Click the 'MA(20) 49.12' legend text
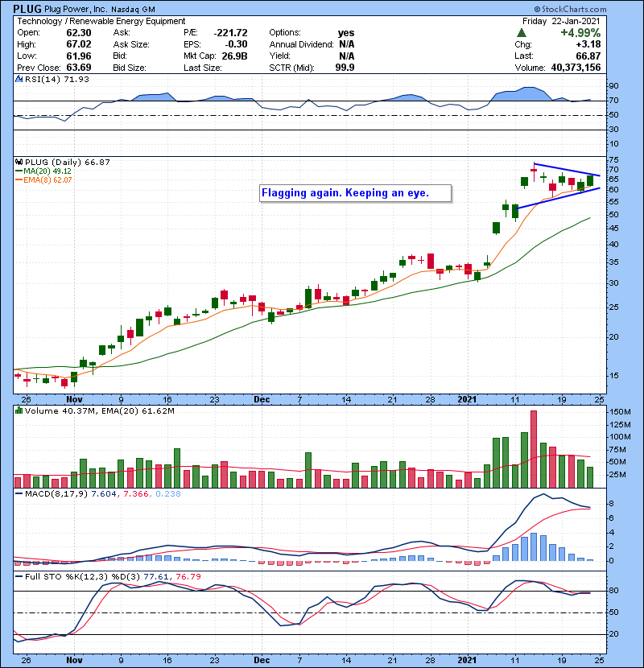644x668 pixels. coord(47,171)
